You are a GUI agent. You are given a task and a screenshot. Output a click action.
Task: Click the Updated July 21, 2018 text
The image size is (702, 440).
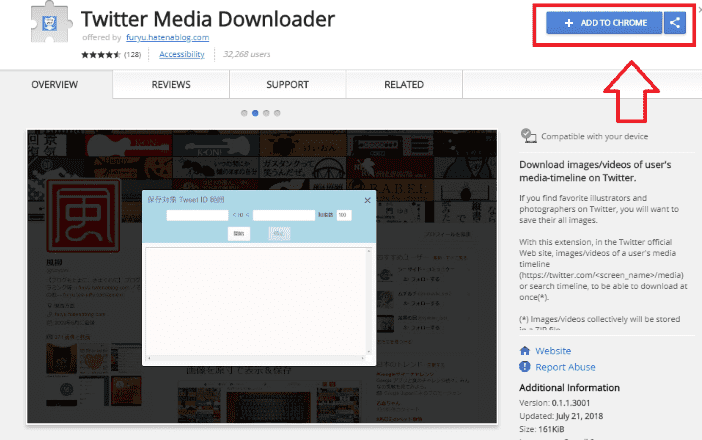pos(561,416)
